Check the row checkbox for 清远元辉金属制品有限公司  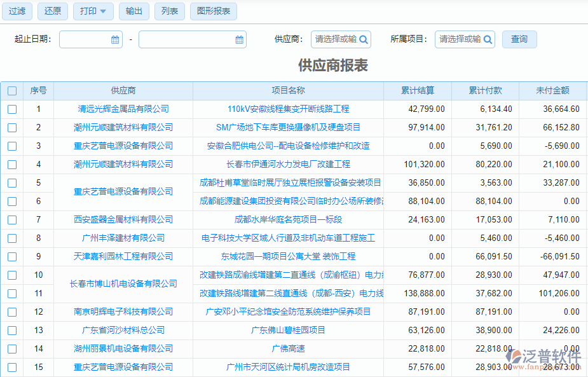[x=11, y=109]
